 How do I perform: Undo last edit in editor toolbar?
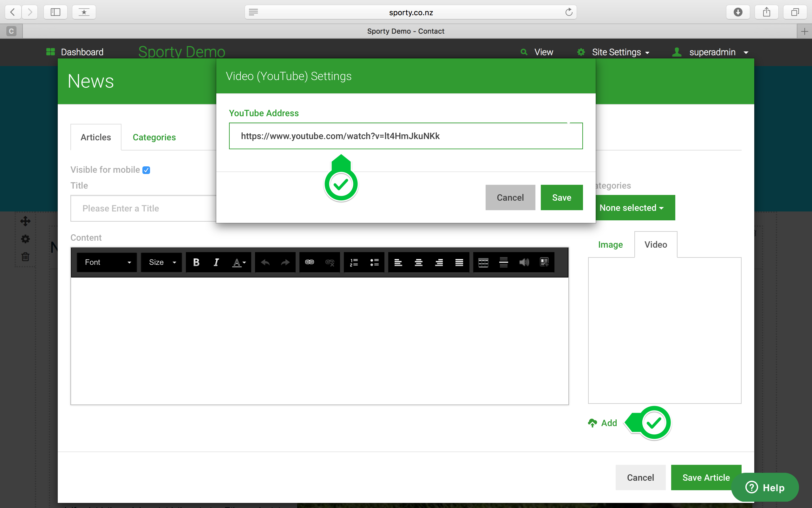click(265, 262)
